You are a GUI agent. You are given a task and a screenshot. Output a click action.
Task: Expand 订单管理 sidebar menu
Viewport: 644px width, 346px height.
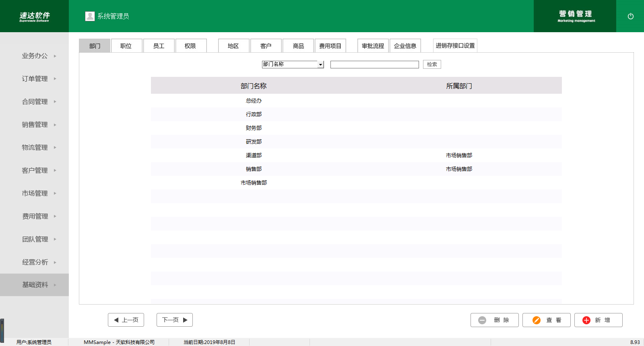[x=35, y=79]
